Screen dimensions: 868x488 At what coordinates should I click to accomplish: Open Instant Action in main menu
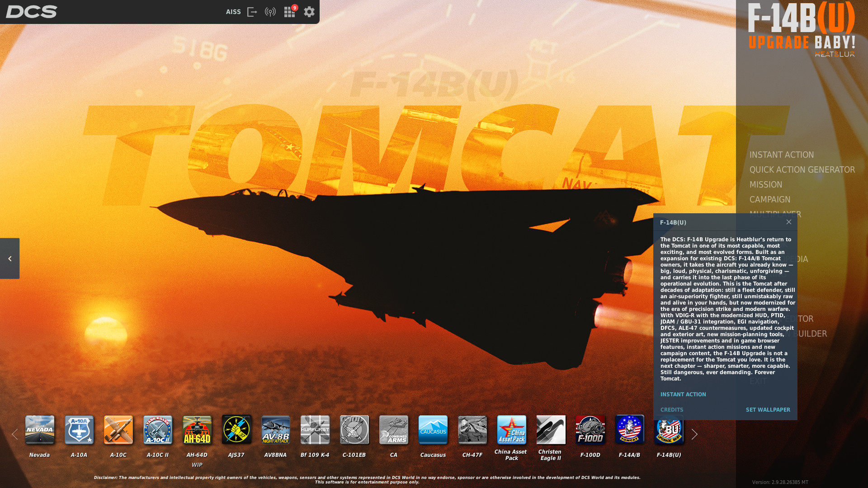click(x=782, y=155)
